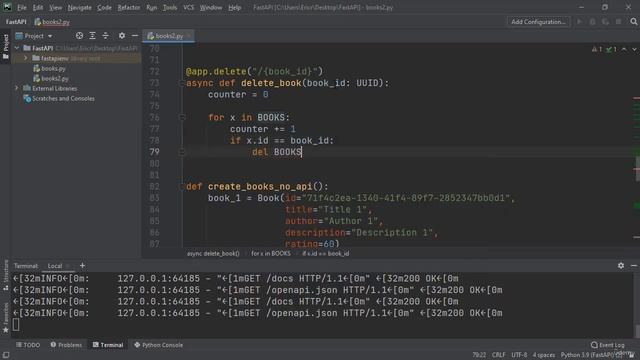
Task: Fold the delete_book function at line 73
Action: 182,83
